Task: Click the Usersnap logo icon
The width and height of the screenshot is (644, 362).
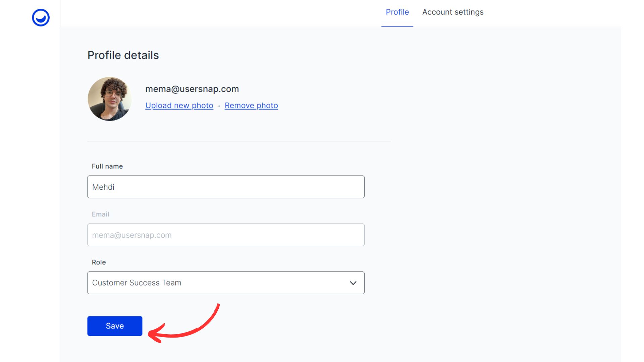Action: (41, 17)
